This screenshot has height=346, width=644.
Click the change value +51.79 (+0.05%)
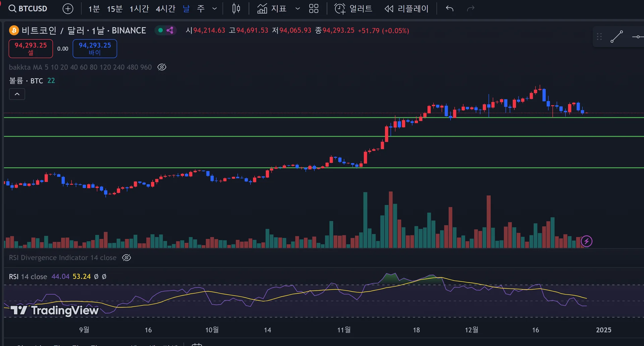[x=383, y=31]
